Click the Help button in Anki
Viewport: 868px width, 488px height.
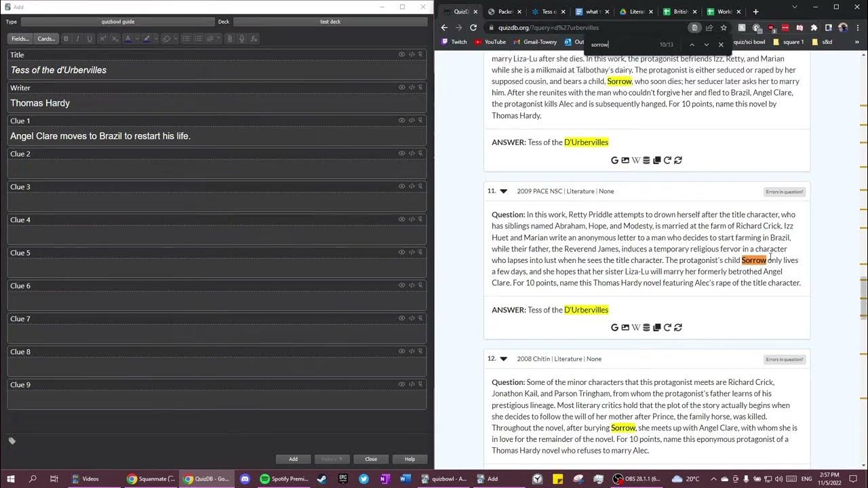point(410,459)
